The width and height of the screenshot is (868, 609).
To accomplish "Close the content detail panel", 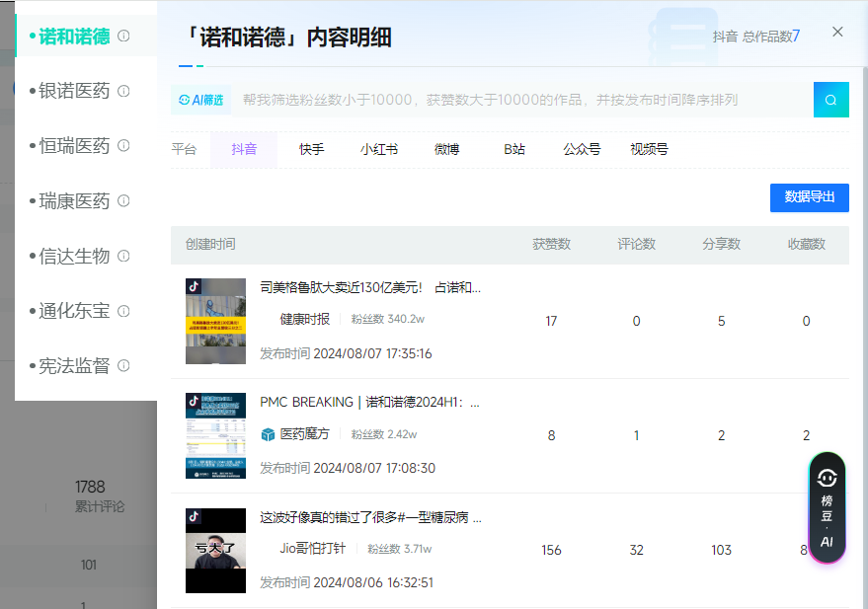I will coord(837,33).
